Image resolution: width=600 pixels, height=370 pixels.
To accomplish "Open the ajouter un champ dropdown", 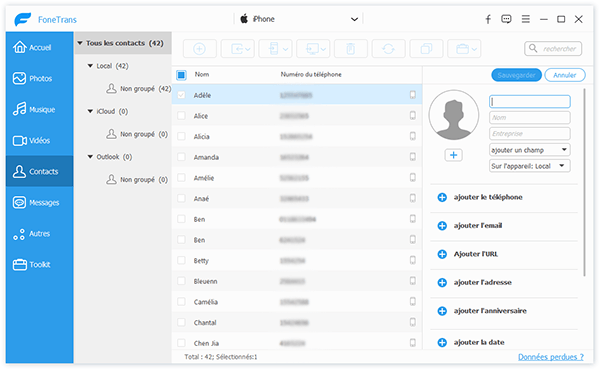I will [530, 150].
